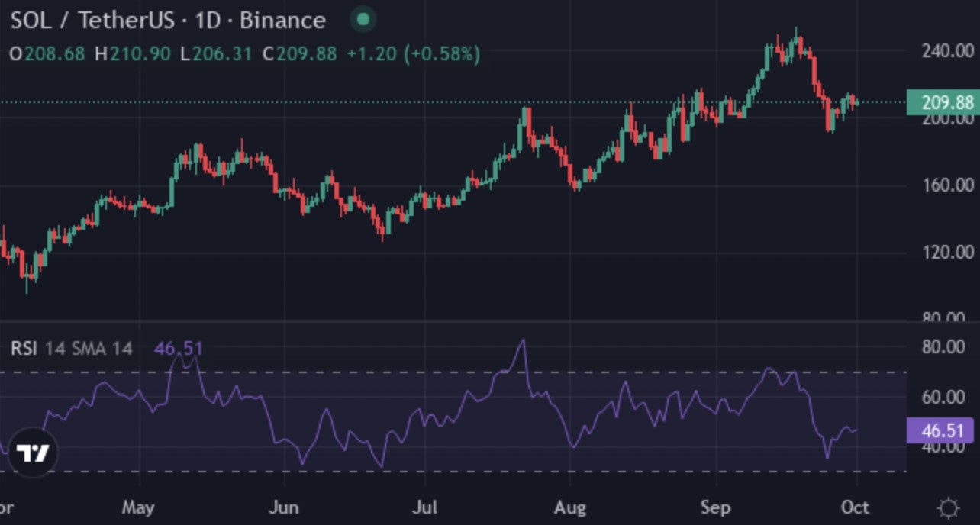Click the 240.00 price axis label
This screenshot has width=980, height=525.
947,51
